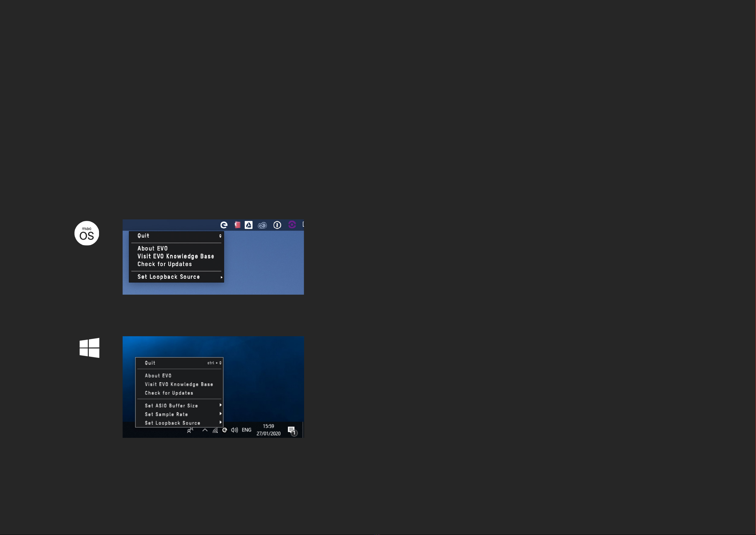Open the clock showing 15:59 27/01/2020
The height and width of the screenshot is (535, 756).
point(269,430)
